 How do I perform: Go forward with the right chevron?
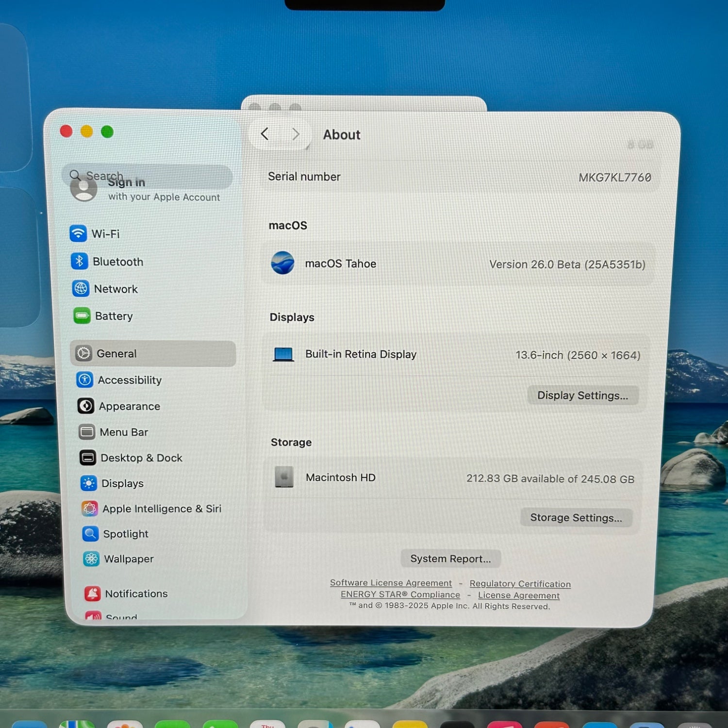tap(295, 134)
